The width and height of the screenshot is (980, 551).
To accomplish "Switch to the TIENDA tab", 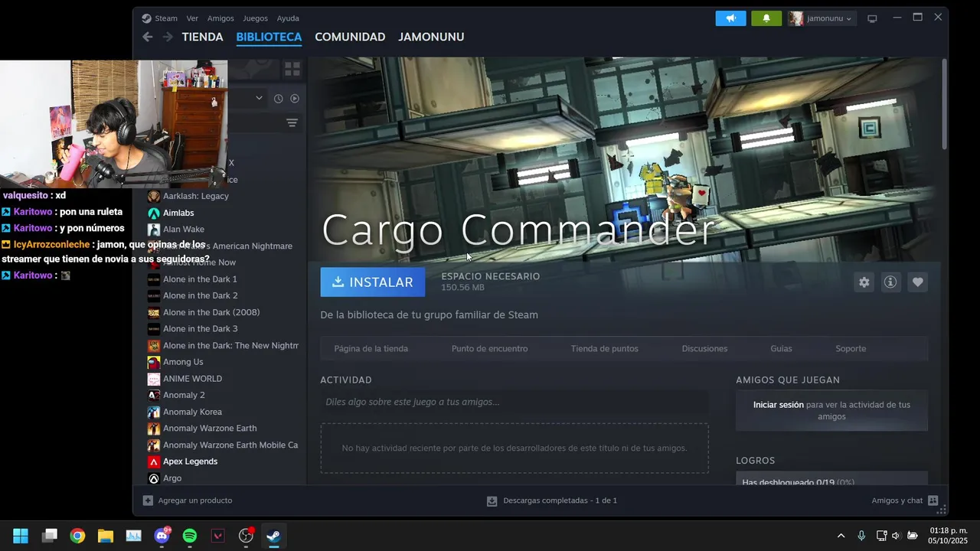I will (x=202, y=37).
